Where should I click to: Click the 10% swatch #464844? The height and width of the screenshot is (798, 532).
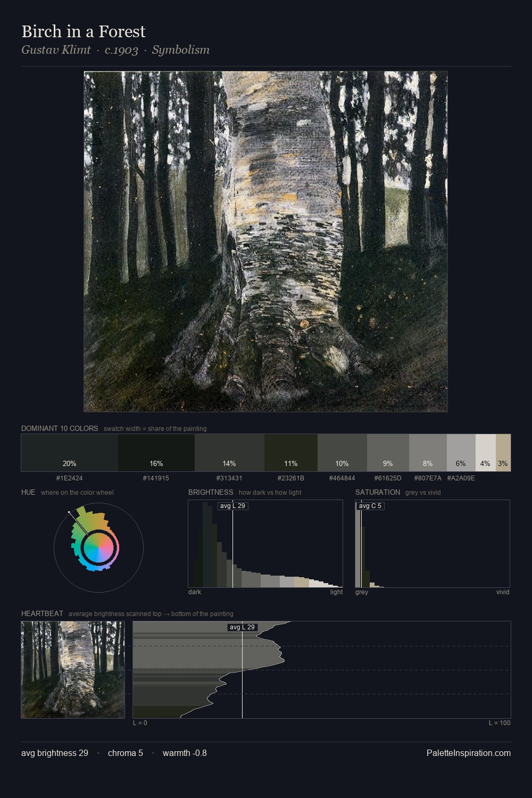[342, 453]
